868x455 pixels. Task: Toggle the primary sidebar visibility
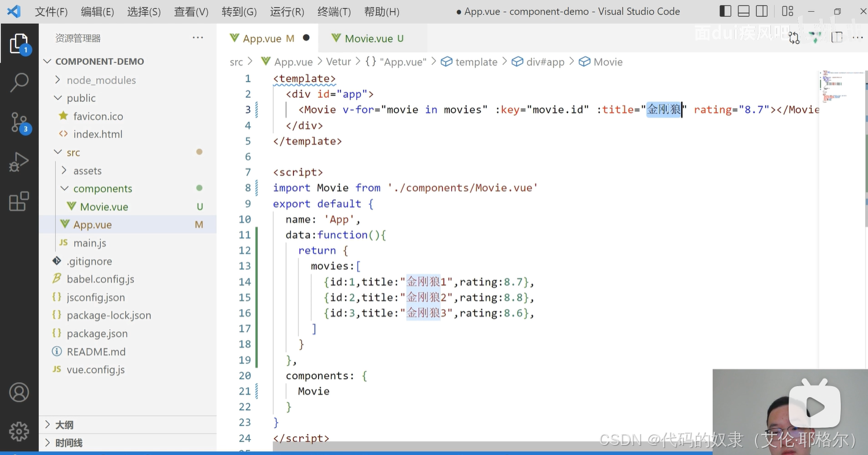(725, 11)
